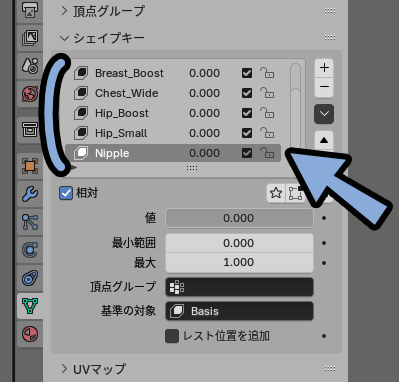This screenshot has width=399, height=382.
Task: Add a new shape key with plus
Action: tap(324, 68)
